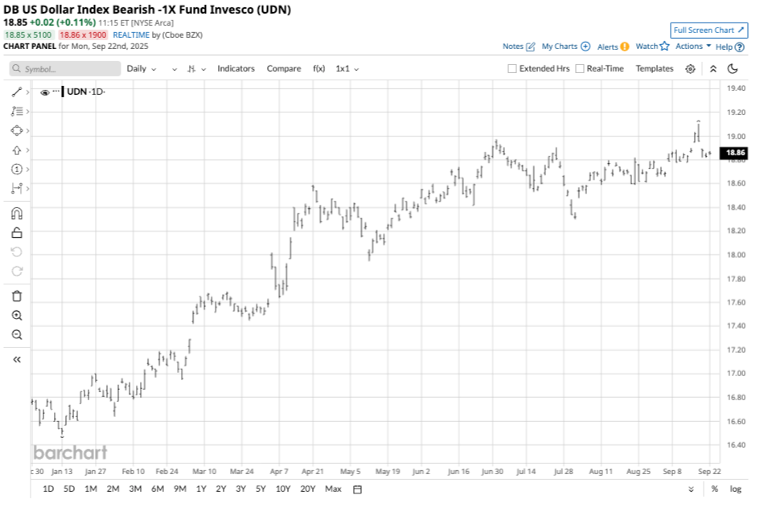Undo the last chart action
768x532 pixels.
point(17,252)
